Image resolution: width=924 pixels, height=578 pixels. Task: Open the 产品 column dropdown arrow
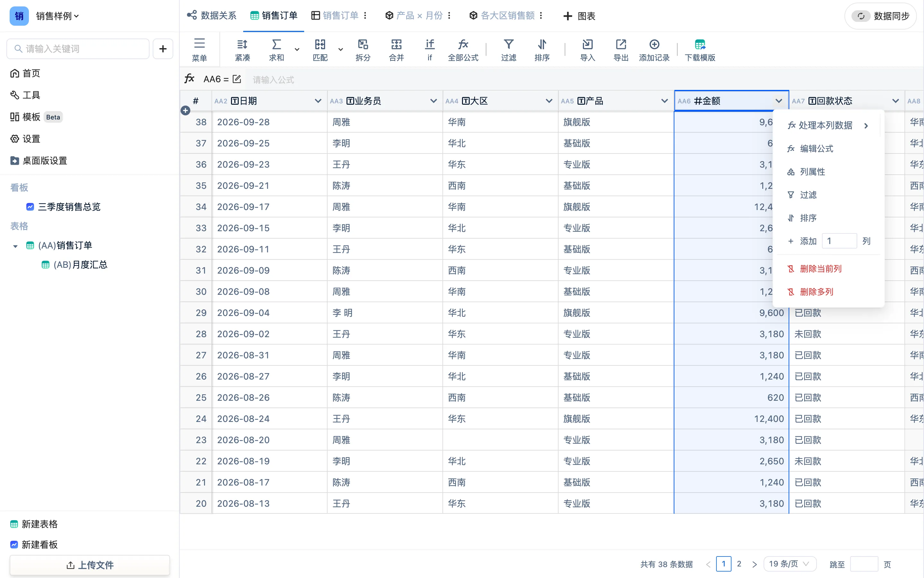664,101
